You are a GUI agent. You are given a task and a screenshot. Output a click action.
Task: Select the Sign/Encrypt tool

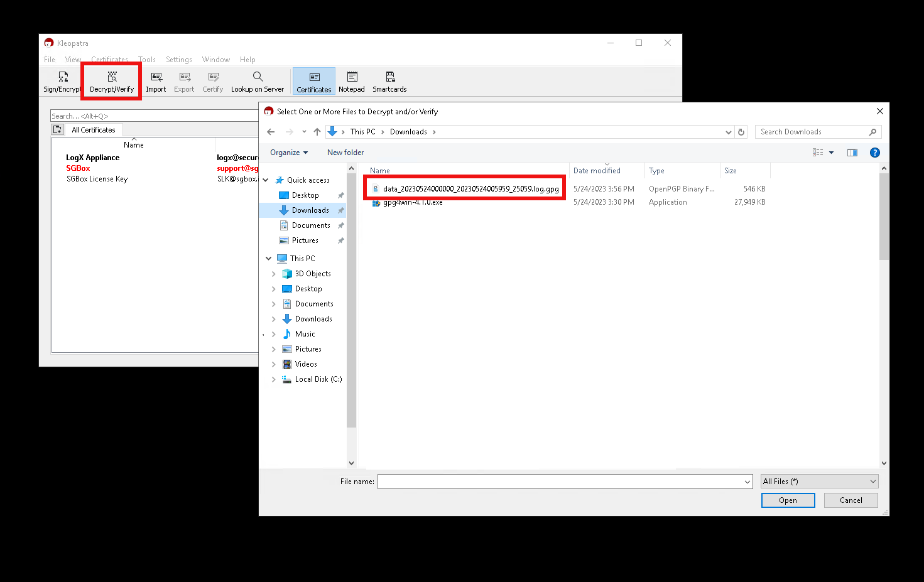pyautogui.click(x=61, y=80)
